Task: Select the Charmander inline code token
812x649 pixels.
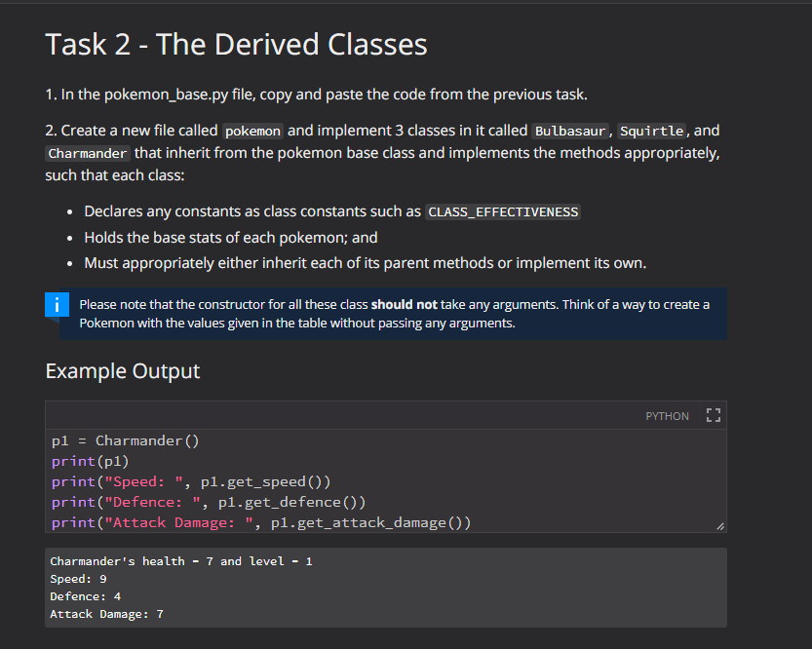Action: pos(87,152)
